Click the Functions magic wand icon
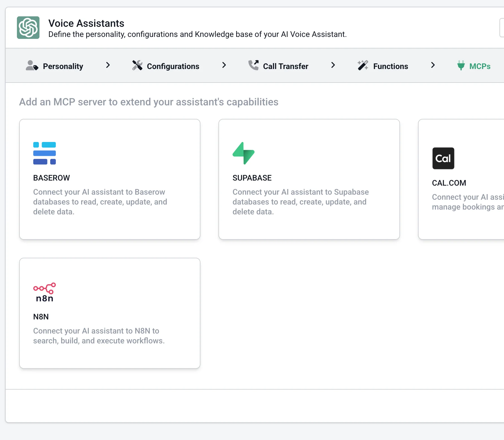504x440 pixels. coord(363,65)
